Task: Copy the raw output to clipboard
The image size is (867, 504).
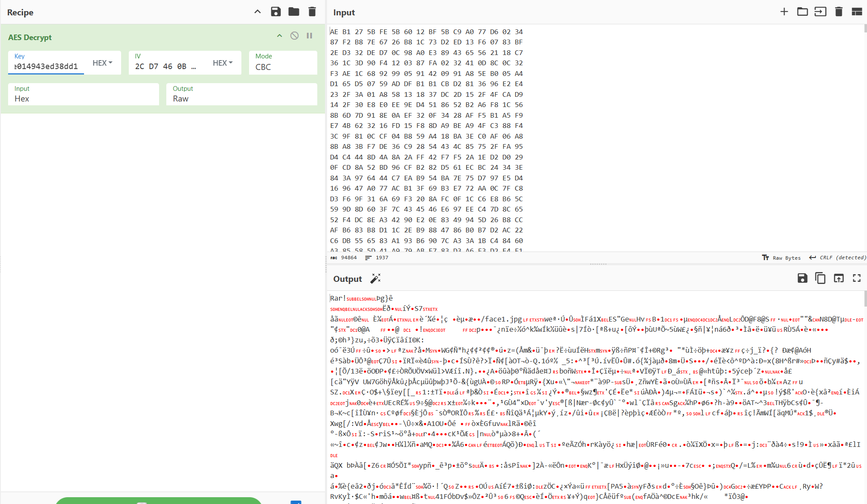Action: pyautogui.click(x=820, y=278)
